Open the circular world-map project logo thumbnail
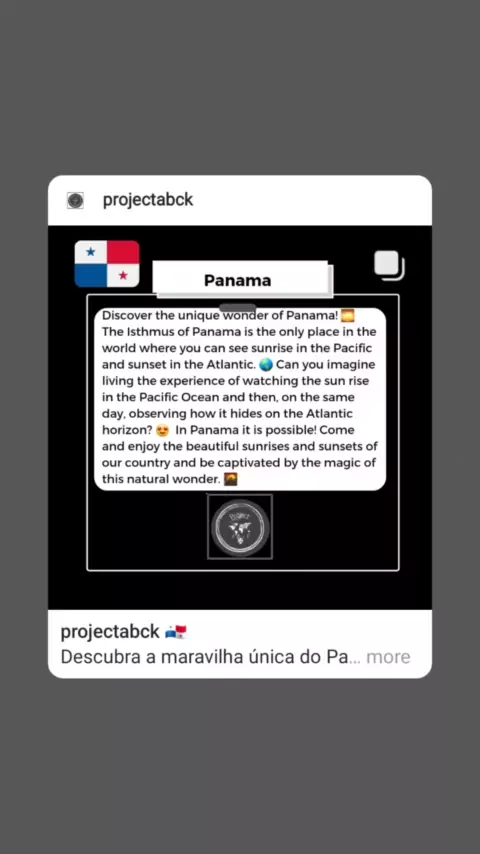Viewport: 480px width, 854px height. pos(240,527)
